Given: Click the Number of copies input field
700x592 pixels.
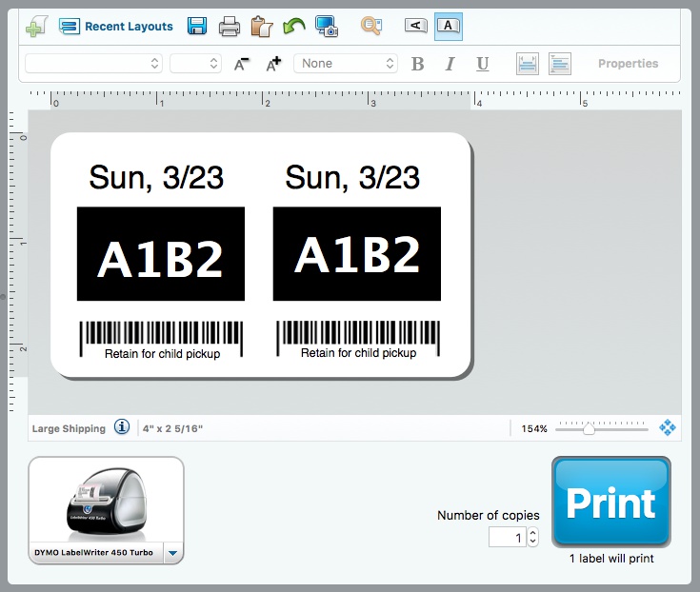Looking at the screenshot, I should 507,537.
